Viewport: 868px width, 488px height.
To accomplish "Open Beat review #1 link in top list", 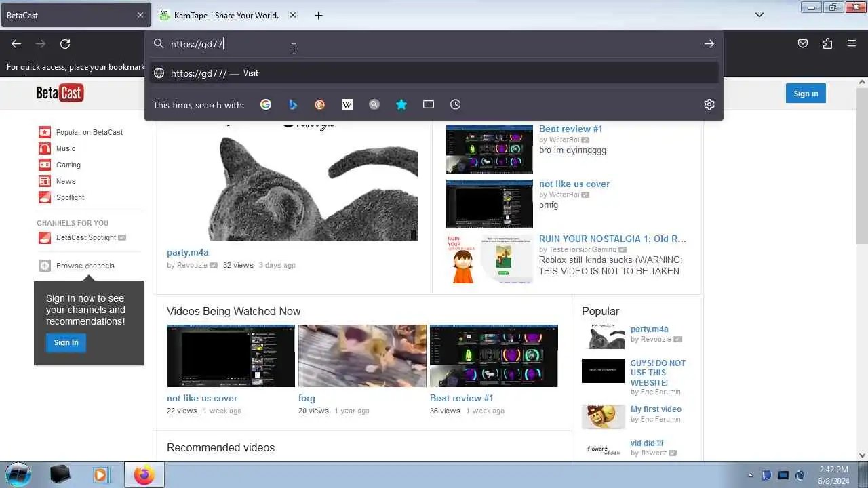I will coord(570,129).
